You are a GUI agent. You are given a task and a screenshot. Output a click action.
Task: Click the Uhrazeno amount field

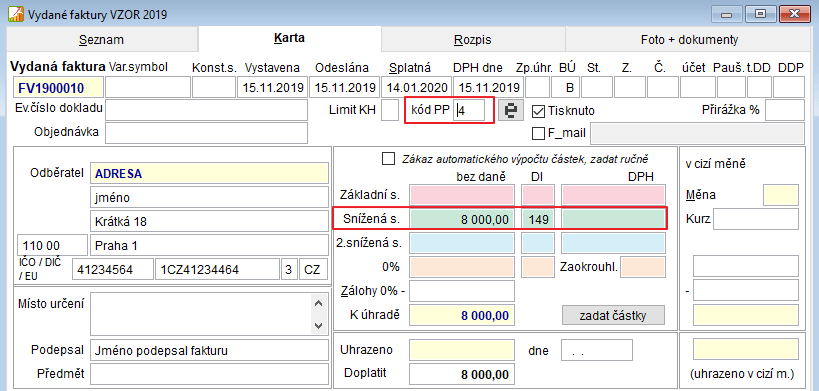pyautogui.click(x=462, y=350)
